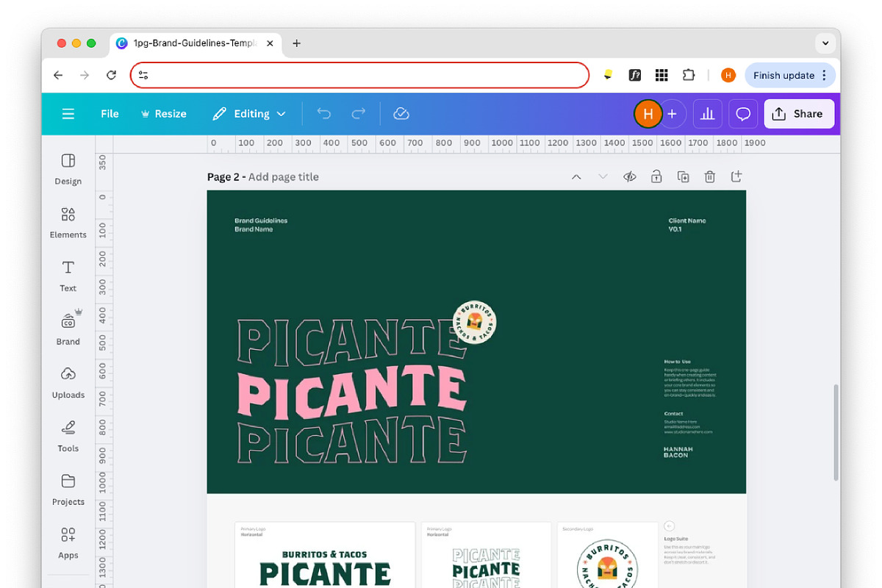The height and width of the screenshot is (588, 882).
Task: Open the Uploads panel
Action: coord(68,383)
